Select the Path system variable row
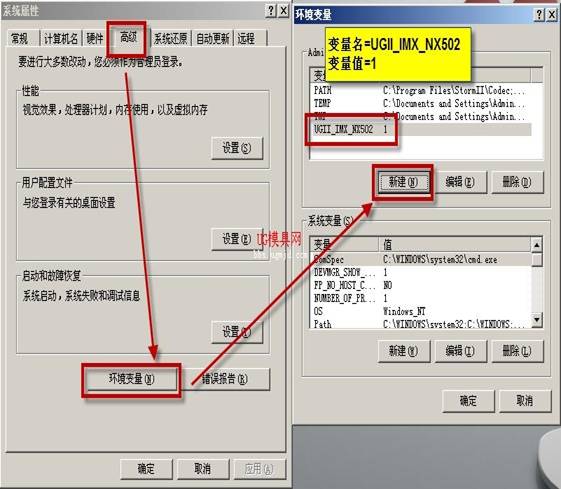Viewport: 561px width, 489px height. tap(420, 324)
